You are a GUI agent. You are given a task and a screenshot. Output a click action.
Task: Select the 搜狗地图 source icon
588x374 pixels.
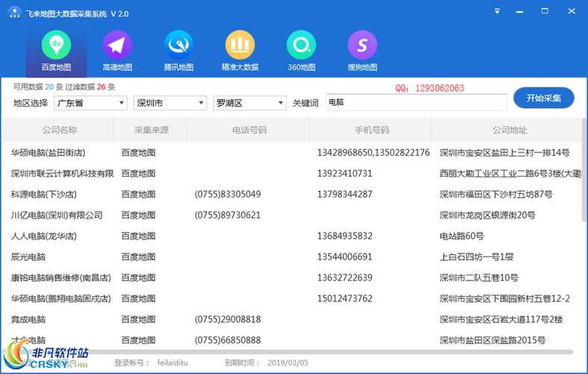[x=362, y=51]
